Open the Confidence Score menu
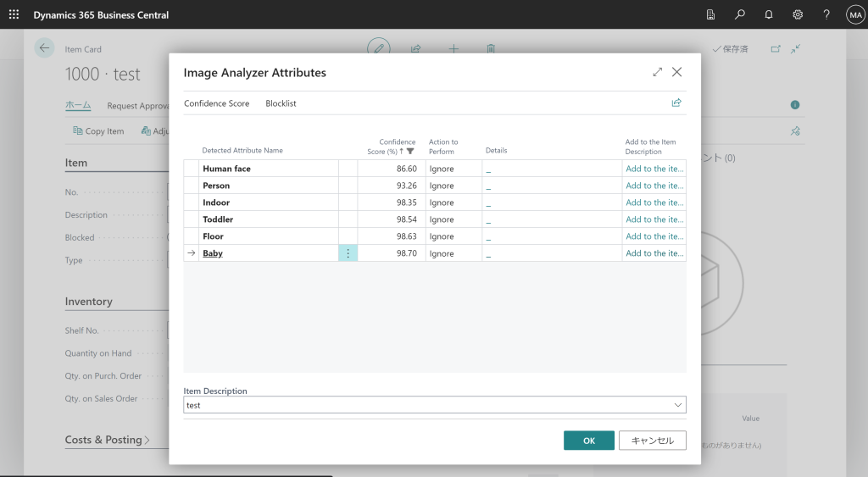868x477 pixels. tap(216, 103)
